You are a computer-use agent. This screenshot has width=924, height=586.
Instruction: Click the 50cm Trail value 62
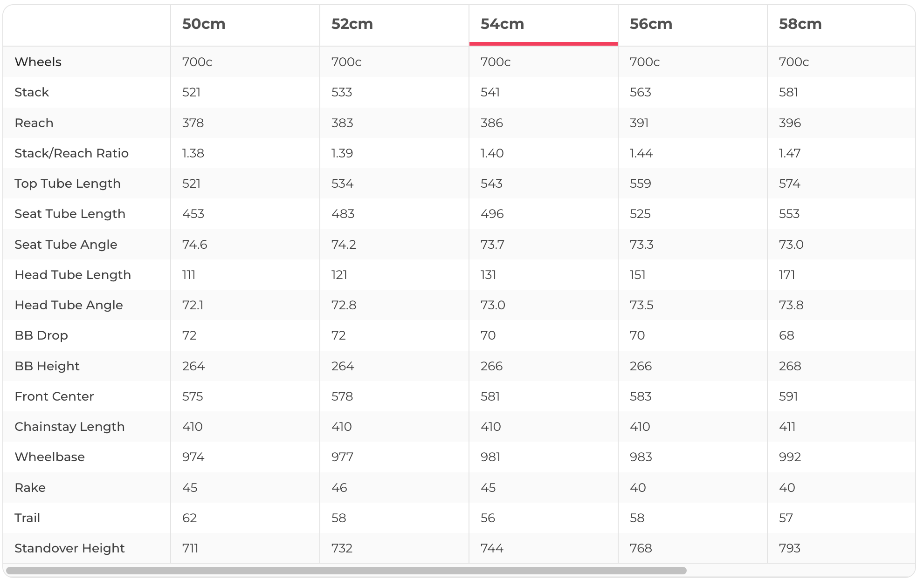tap(189, 518)
